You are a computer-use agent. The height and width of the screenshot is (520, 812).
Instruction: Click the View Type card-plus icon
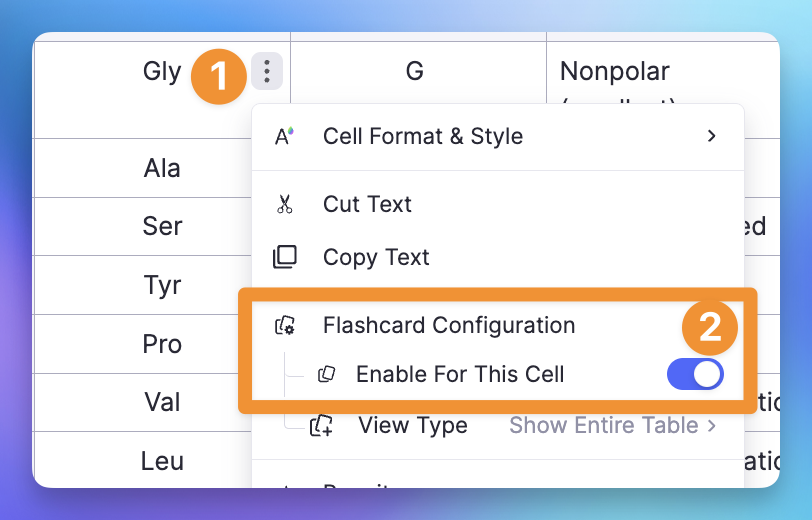321,425
